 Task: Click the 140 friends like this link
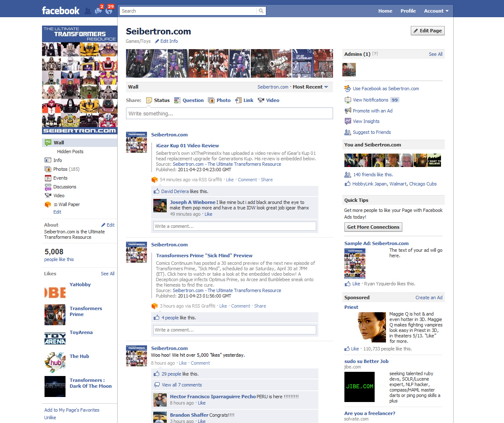point(373,175)
